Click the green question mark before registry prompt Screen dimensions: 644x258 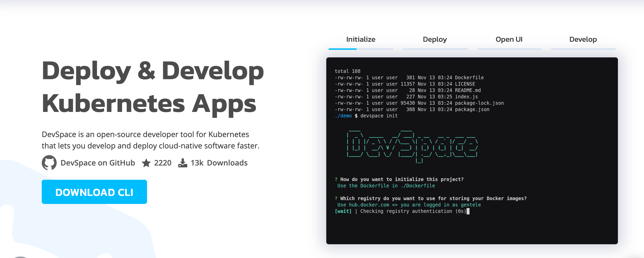[336, 198]
